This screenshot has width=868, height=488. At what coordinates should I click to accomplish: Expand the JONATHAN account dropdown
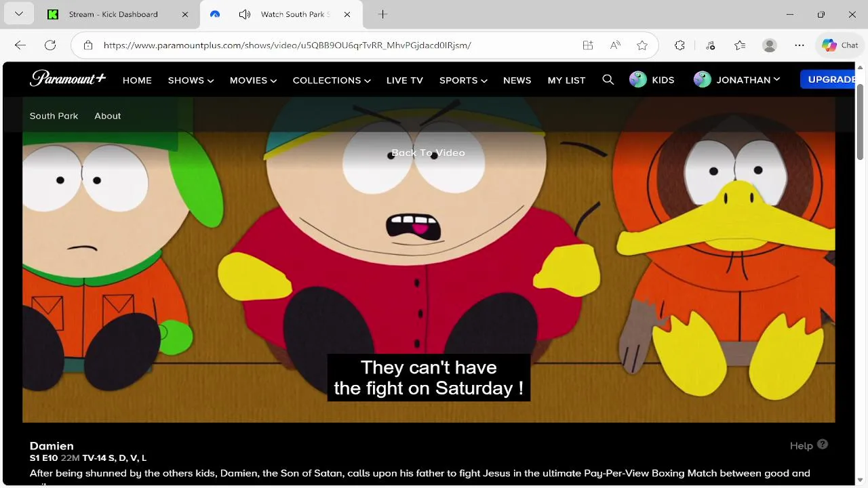pyautogui.click(x=748, y=80)
